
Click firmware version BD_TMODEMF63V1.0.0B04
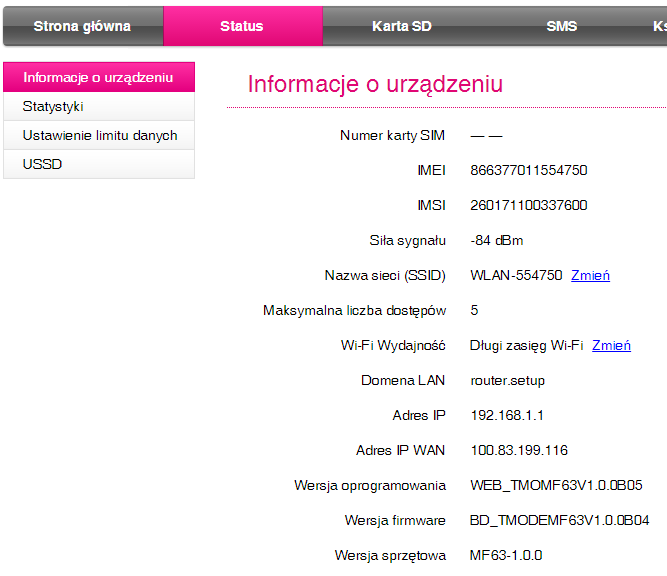(x=559, y=520)
